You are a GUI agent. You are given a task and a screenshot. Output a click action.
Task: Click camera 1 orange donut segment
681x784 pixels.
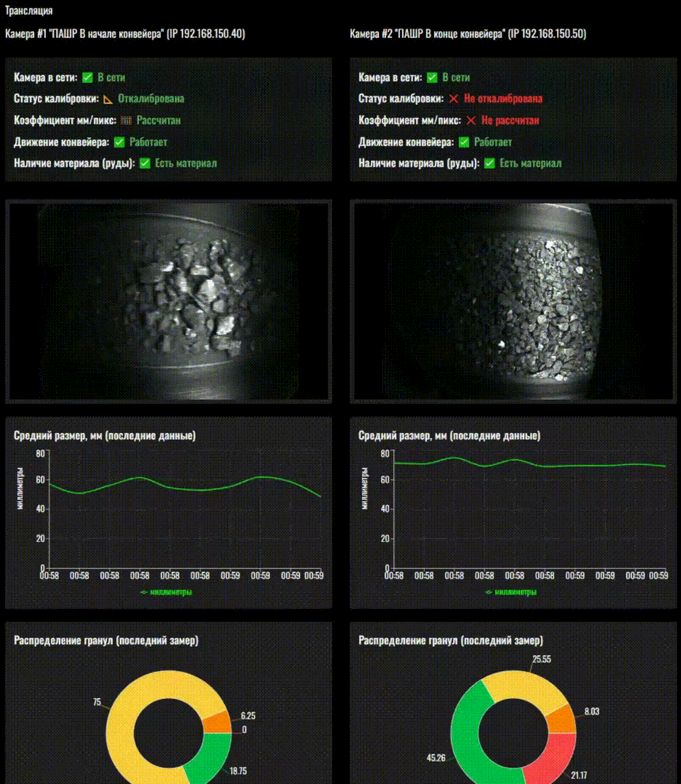216,722
